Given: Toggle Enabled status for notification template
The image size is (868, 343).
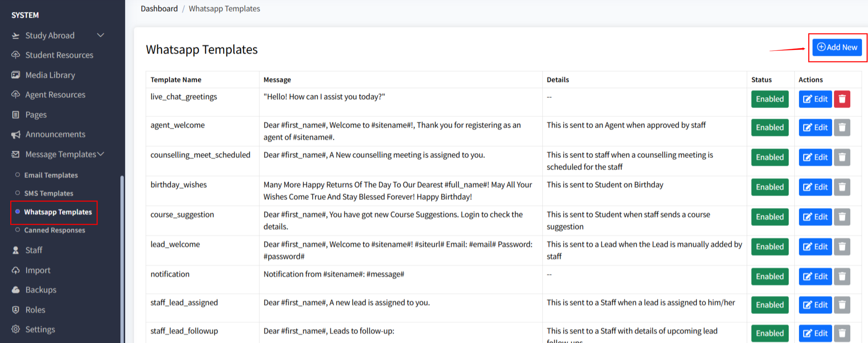Looking at the screenshot, I should tap(770, 276).
